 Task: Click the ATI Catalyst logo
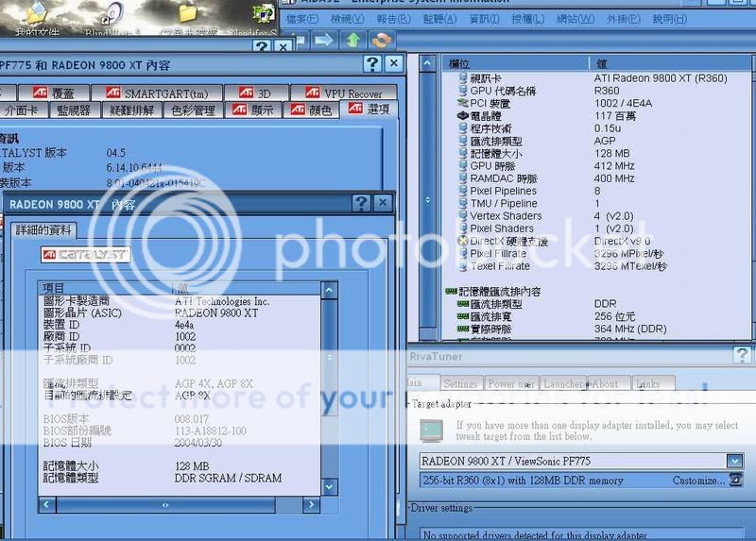pos(86,254)
